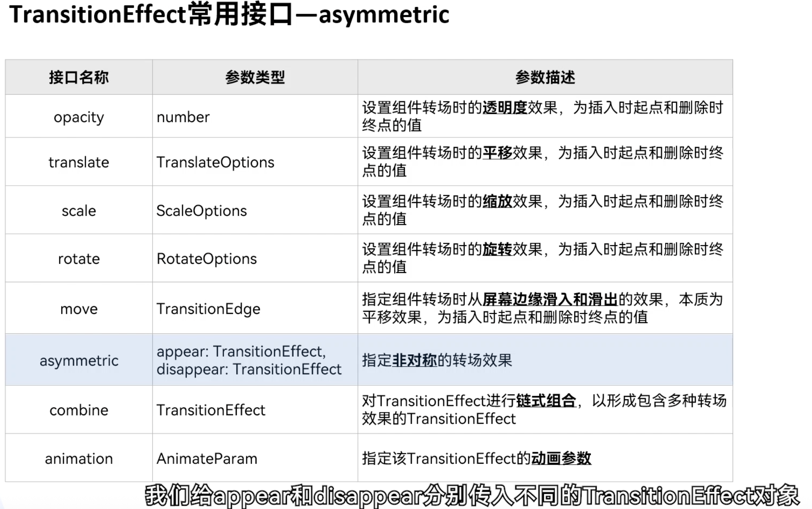This screenshot has width=812, height=509.
Task: Click the underlined 链式组合 text
Action: (546, 401)
